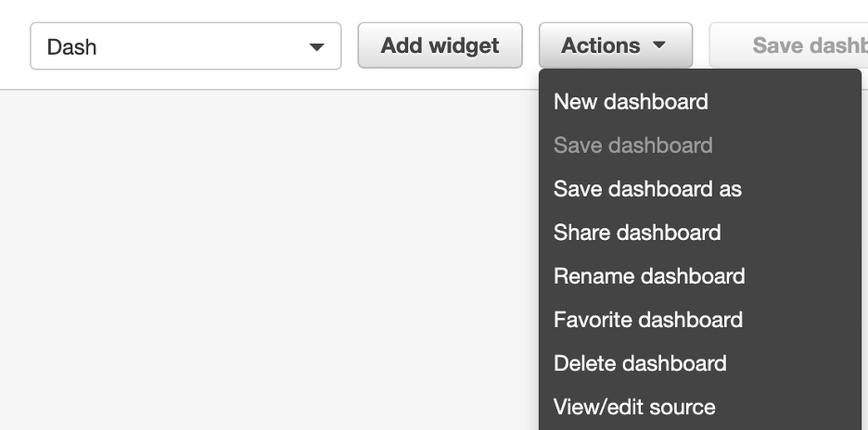Click blank toolbar space left of Dash selector
868x430 pixels.
point(14,46)
